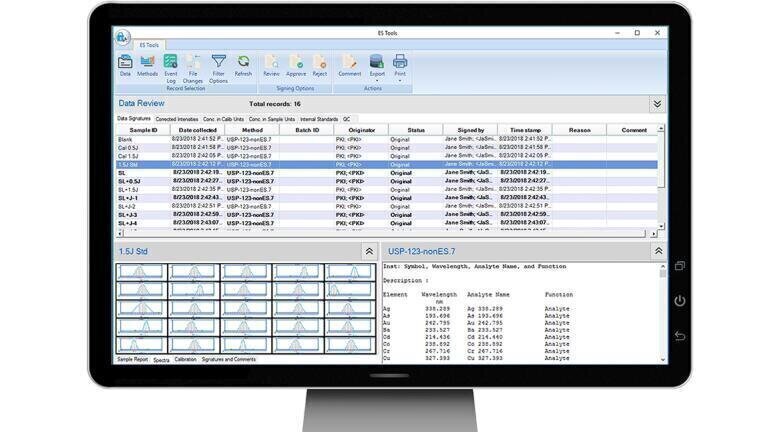768x432 pixels.
Task: Click the Reject signing option
Action: click(x=320, y=66)
